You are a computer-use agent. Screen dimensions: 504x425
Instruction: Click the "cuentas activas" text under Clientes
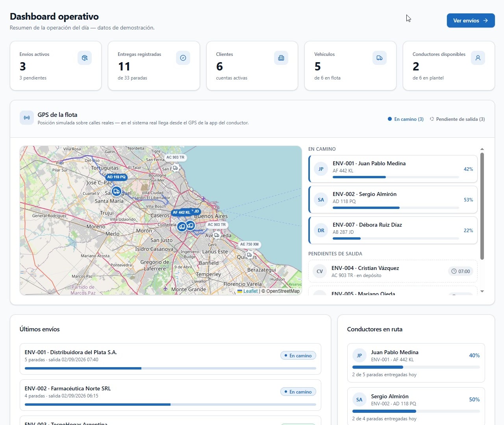coord(232,78)
